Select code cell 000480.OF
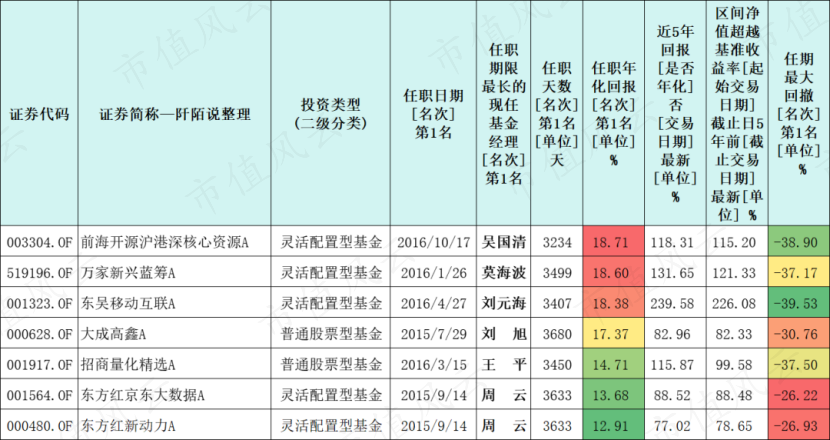Screen dimensions: 830x440 pyautogui.click(x=39, y=425)
